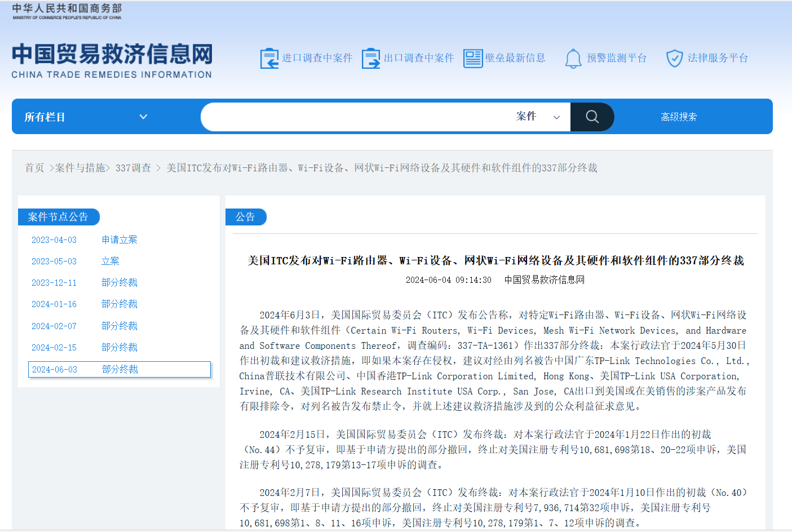
Task: Click the magnifying glass search button
Action: 592,117
